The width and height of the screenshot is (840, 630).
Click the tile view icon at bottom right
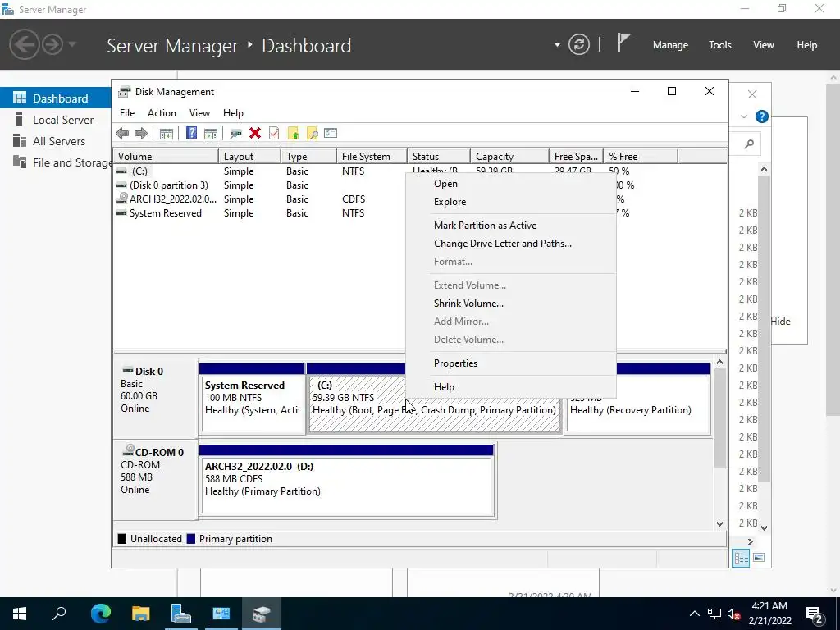point(759,558)
